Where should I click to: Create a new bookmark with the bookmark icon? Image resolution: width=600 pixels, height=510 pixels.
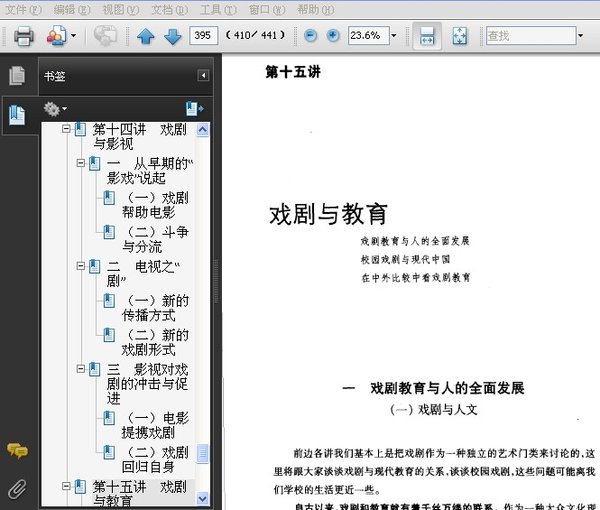(194, 109)
